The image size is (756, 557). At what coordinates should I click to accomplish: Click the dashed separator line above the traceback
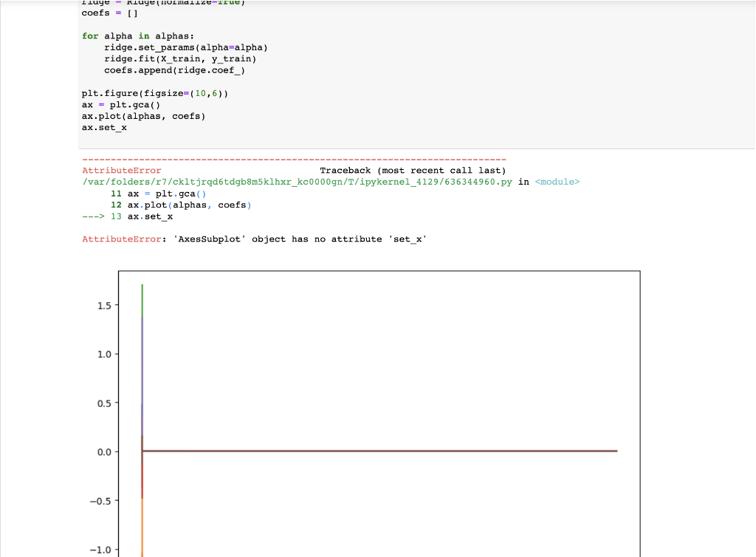click(x=294, y=158)
